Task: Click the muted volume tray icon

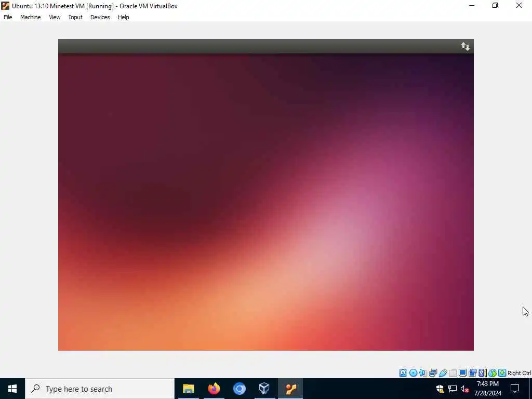Action: coord(465,389)
